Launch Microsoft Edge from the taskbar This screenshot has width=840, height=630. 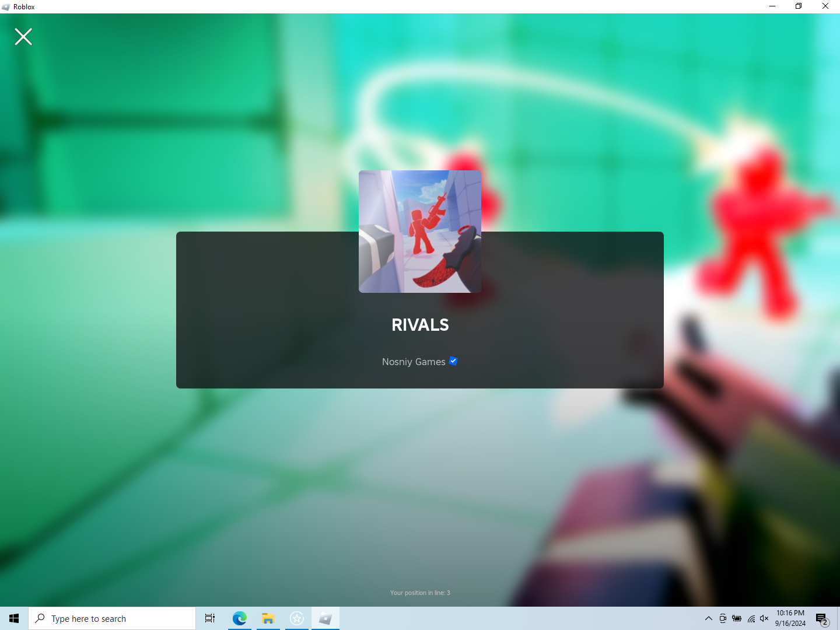[239, 618]
